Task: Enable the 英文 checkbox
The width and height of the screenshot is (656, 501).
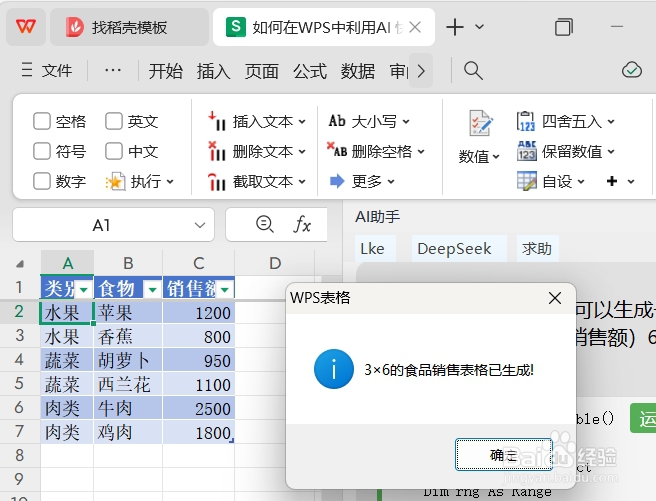Action: click(x=114, y=121)
